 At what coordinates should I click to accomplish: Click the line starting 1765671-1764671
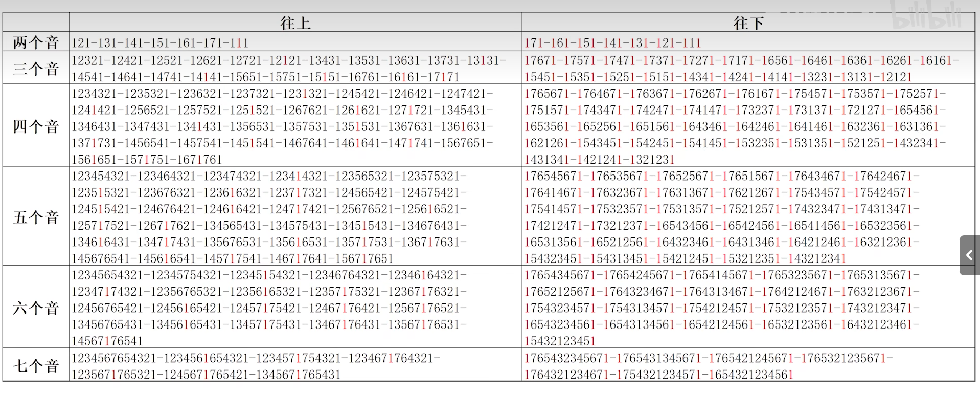point(736,94)
